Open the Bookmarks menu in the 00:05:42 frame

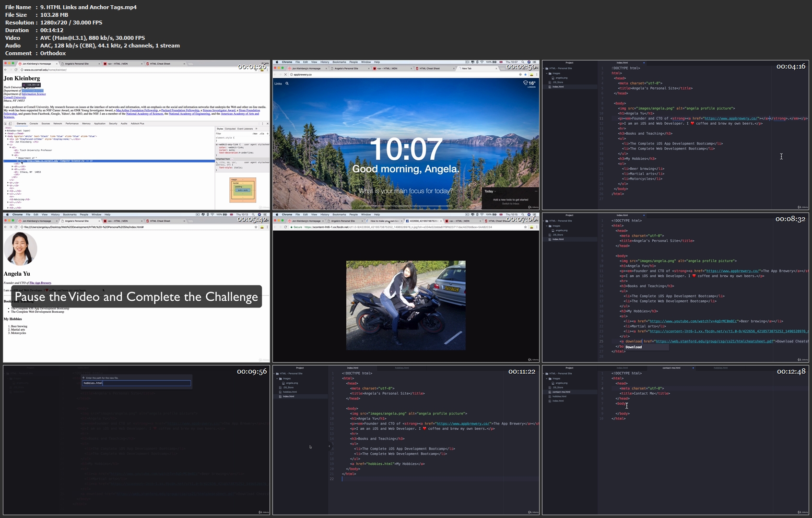tap(70, 214)
